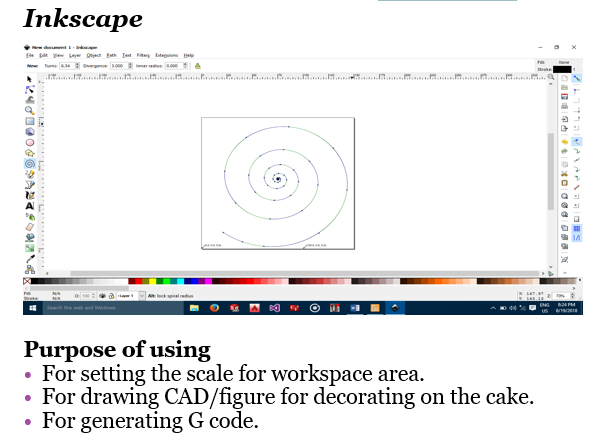Click the Redo green arrow icon
Image resolution: width=610 pixels, height=444 pixels.
pos(564,151)
